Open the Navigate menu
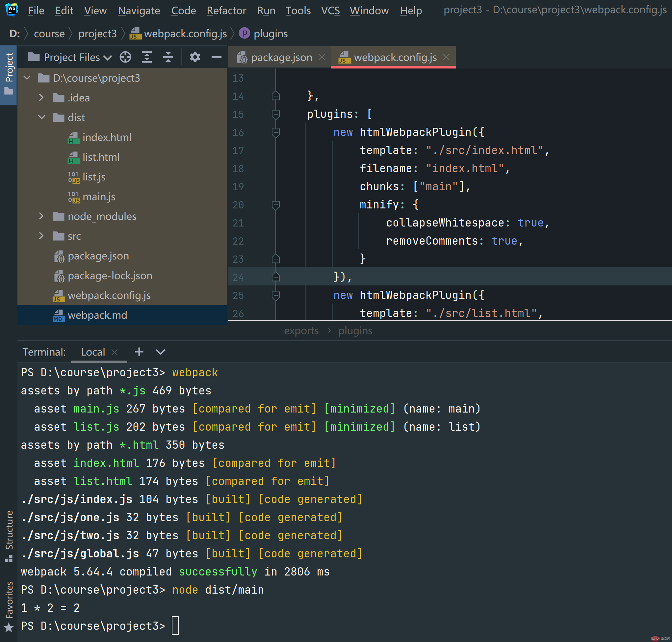 (139, 11)
